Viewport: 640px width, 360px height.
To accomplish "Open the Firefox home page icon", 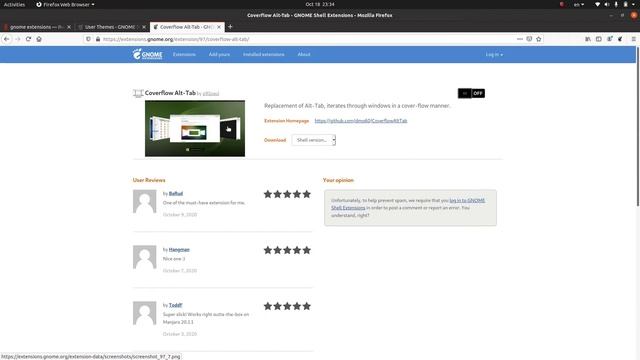I will [39, 39].
